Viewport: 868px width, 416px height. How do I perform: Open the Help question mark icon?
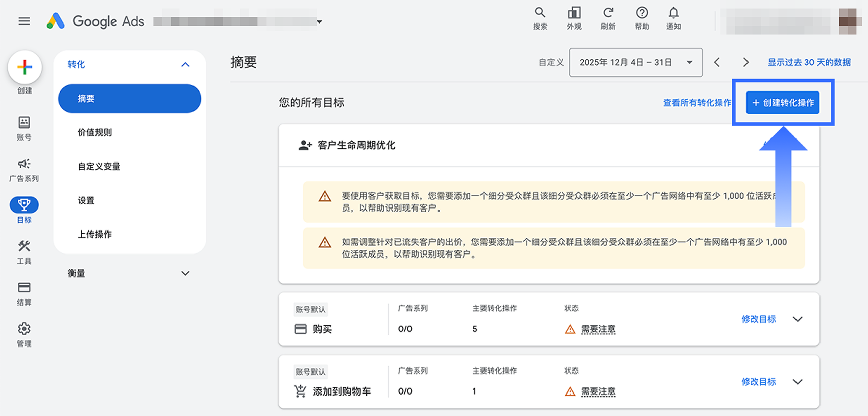[642, 13]
